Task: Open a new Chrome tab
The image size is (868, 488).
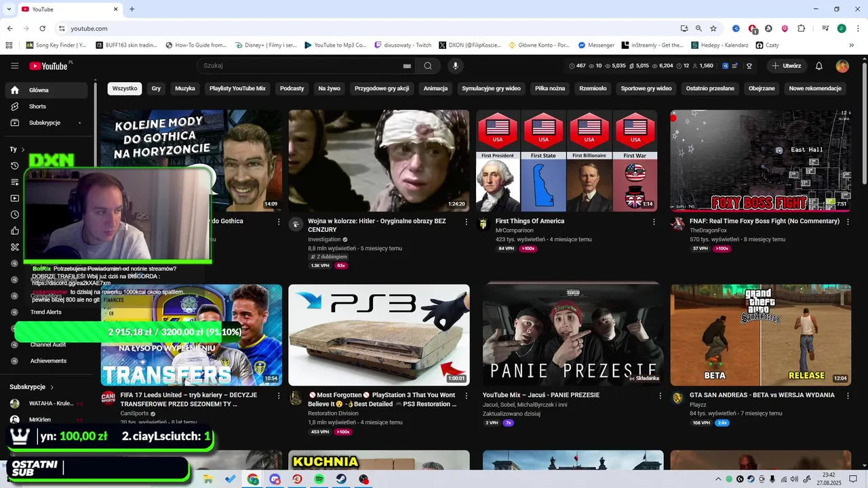Action: pyautogui.click(x=132, y=9)
